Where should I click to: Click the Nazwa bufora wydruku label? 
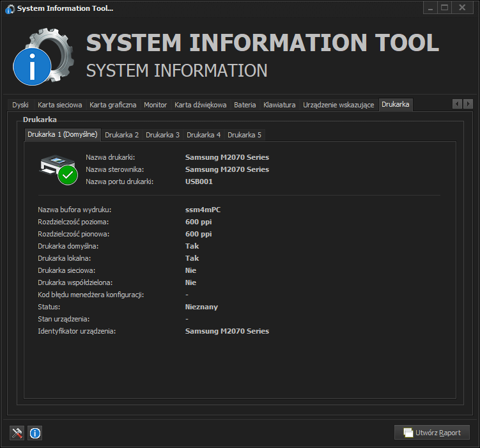pos(74,210)
